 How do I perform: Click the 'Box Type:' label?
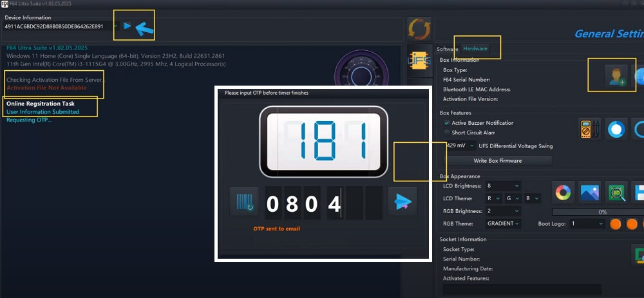point(455,70)
